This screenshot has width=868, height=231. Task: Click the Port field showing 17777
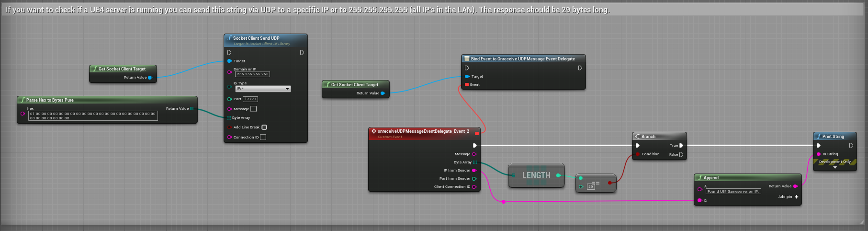click(x=250, y=99)
